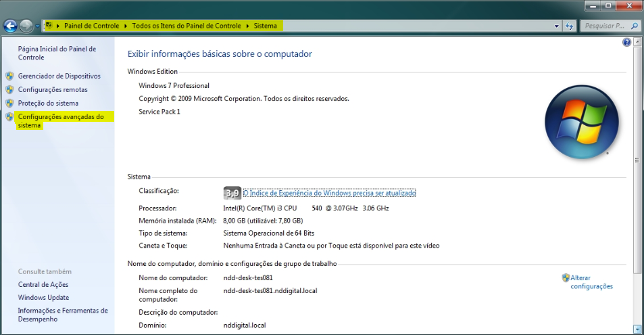Click shield icon beside Alterar configurações
The height and width of the screenshot is (335, 644).
click(x=566, y=277)
